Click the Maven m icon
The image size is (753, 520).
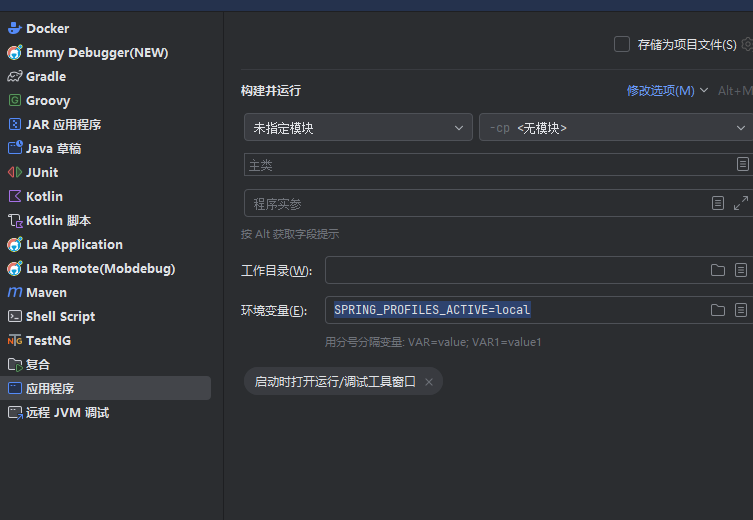coord(15,292)
